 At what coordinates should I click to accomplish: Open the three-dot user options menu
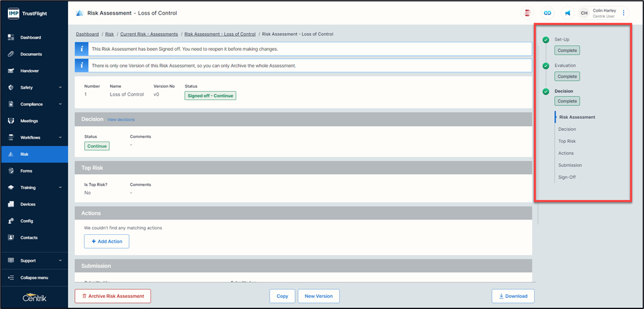[624, 13]
